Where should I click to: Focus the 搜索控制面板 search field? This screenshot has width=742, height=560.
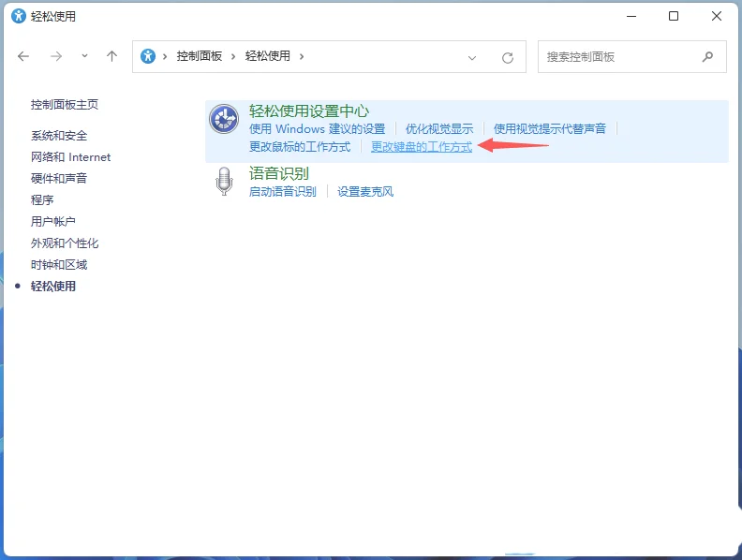[x=631, y=57]
